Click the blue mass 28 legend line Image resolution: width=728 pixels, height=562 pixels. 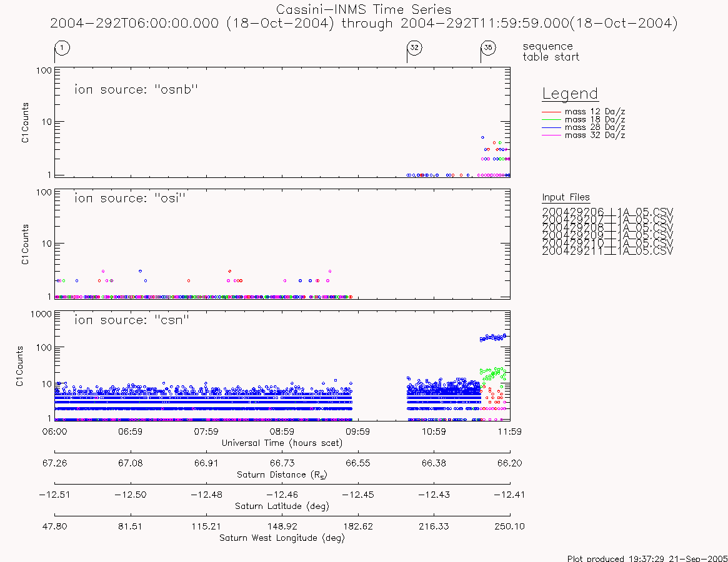point(551,127)
